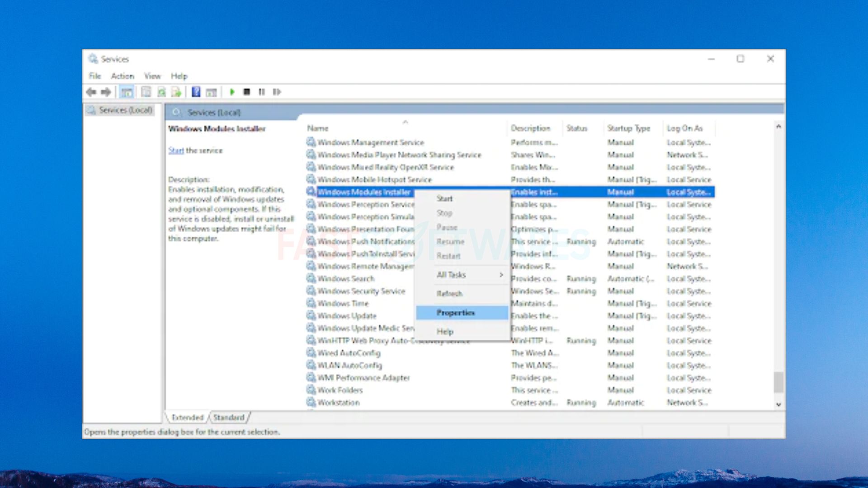Toggle the Show/Hide Console Tree icon
Image resolution: width=868 pixels, height=488 pixels.
(127, 92)
